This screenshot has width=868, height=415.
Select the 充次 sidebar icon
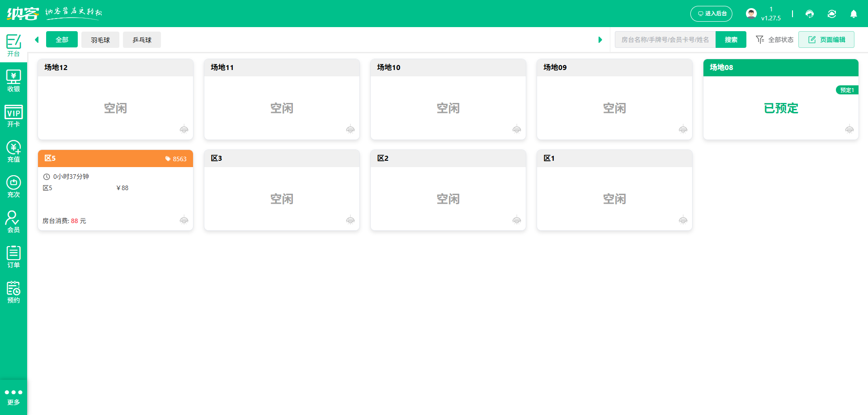(x=14, y=187)
